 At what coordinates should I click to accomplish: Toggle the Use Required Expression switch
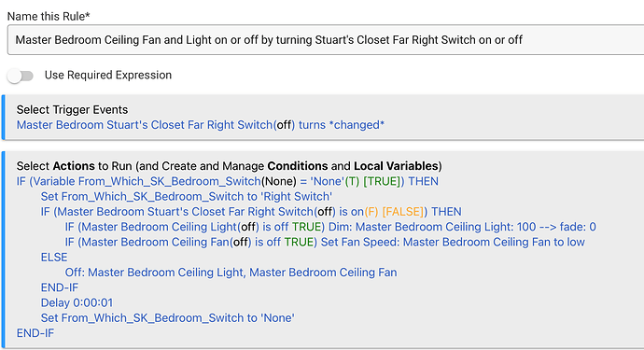(21, 76)
